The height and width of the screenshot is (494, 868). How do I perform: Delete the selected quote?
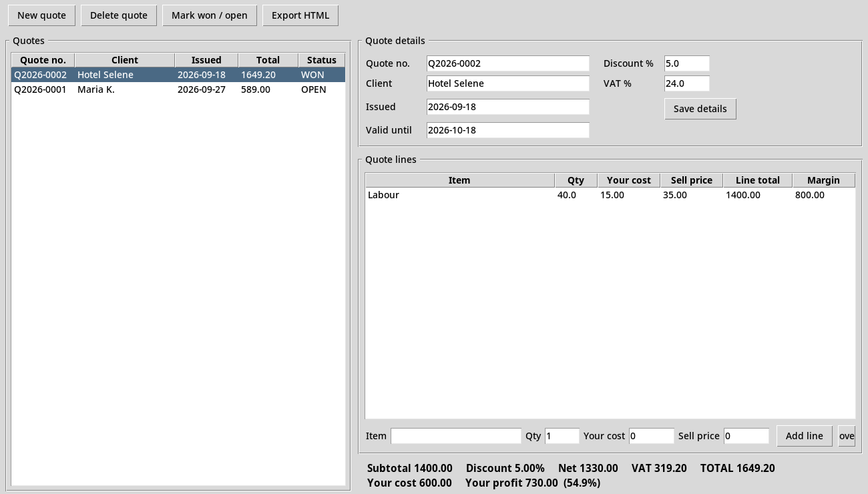click(119, 15)
